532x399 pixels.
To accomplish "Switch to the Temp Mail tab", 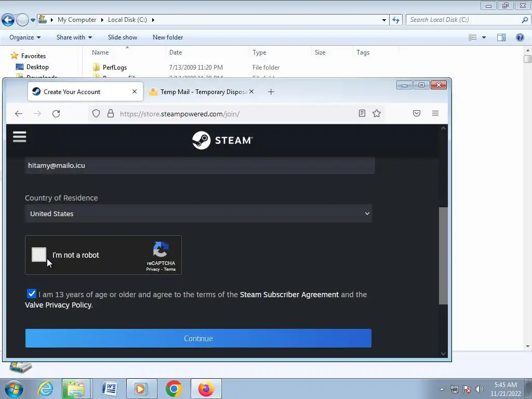I will [x=202, y=91].
